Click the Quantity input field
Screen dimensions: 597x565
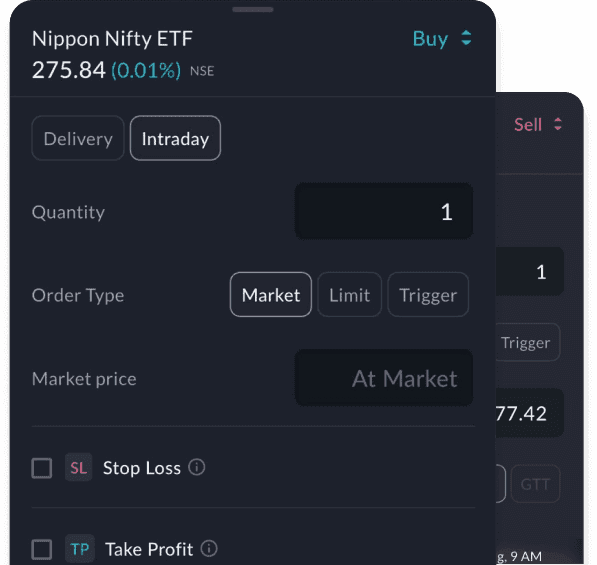coord(384,211)
